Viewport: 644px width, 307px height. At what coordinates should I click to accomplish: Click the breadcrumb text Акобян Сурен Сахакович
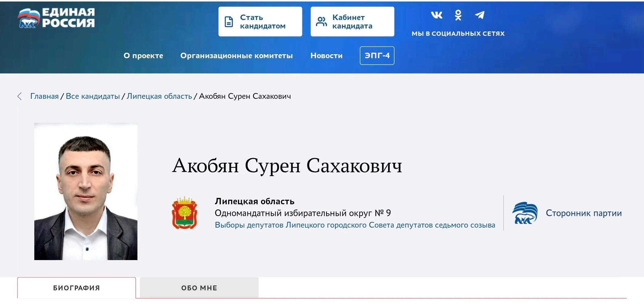tap(245, 96)
